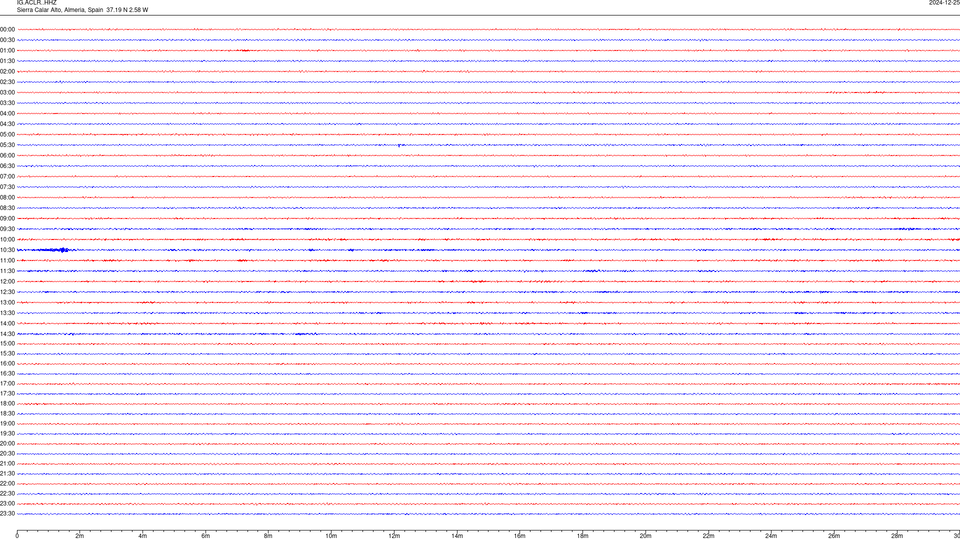
Task: Click the '02:00' time label
Action: (7, 72)
